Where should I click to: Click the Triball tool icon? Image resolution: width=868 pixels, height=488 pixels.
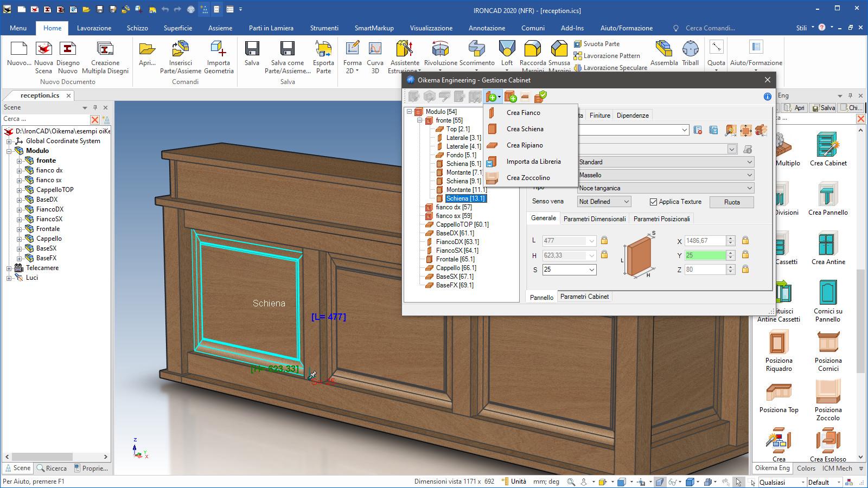[x=690, y=49]
